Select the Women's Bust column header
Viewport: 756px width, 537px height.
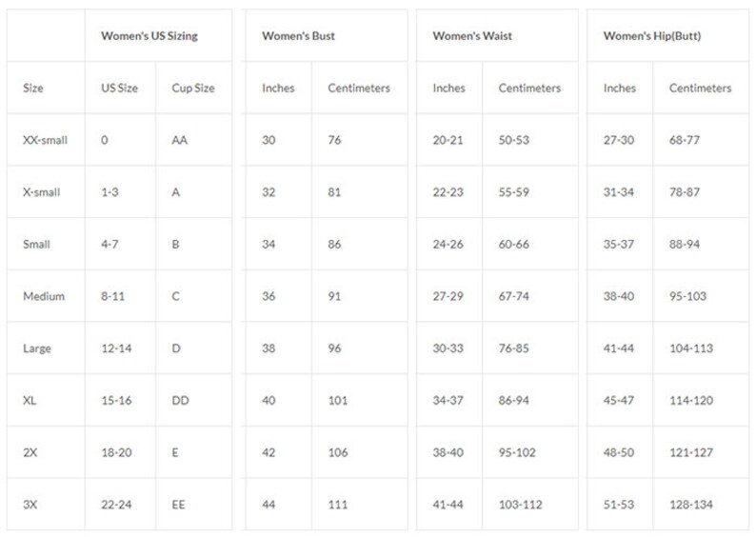coord(298,36)
